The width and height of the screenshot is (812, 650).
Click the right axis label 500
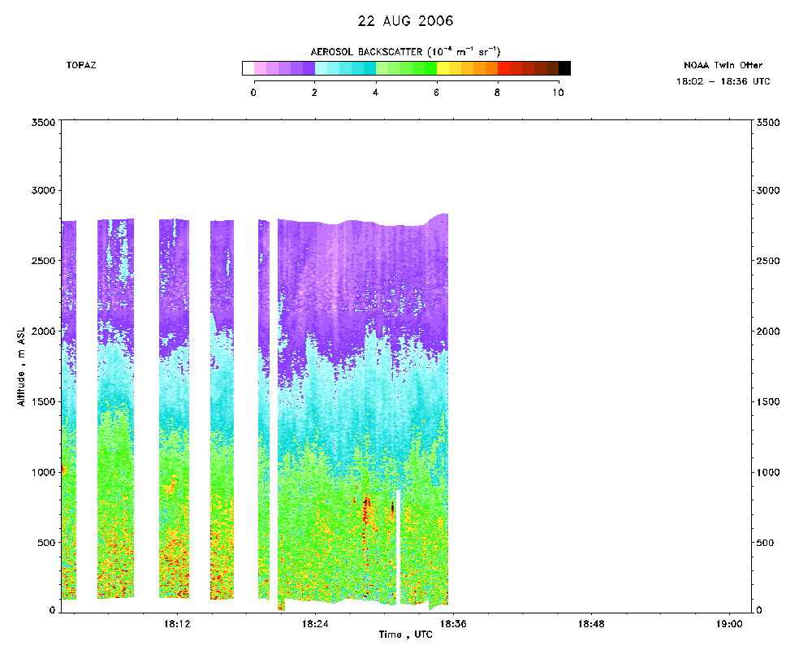point(765,543)
